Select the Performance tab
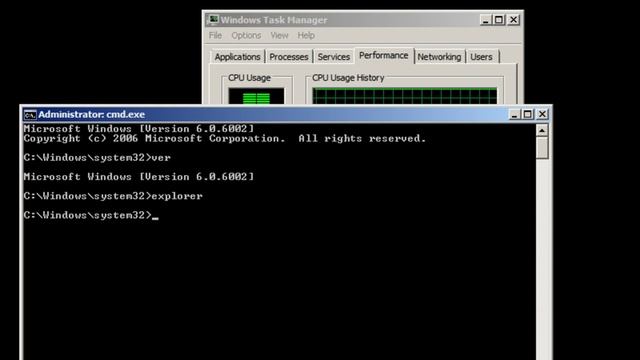The height and width of the screenshot is (360, 640). click(x=384, y=56)
